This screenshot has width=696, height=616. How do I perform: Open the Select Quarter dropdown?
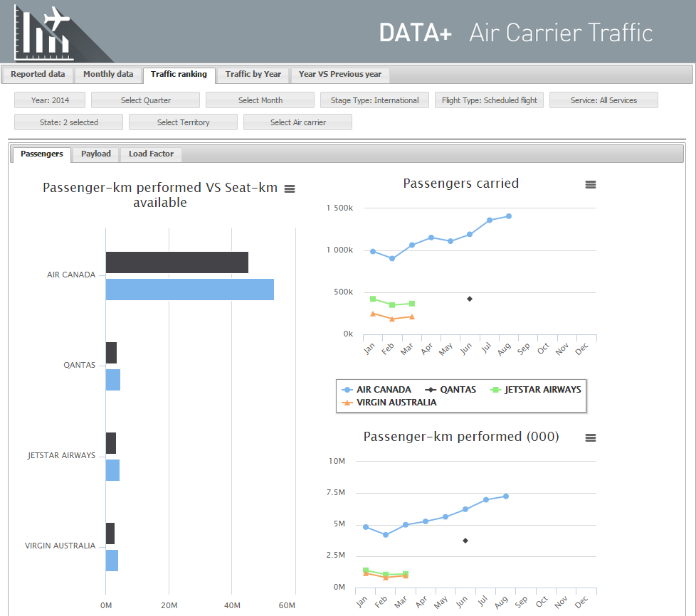(x=146, y=100)
